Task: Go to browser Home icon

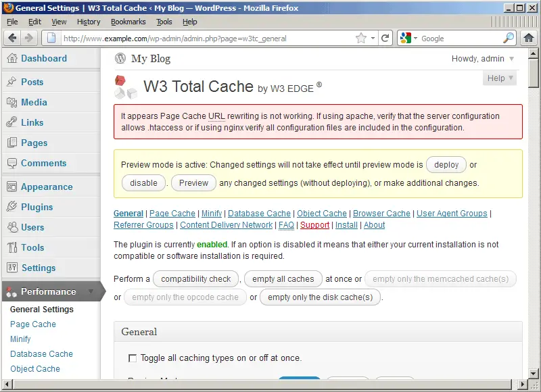Action: (x=528, y=38)
